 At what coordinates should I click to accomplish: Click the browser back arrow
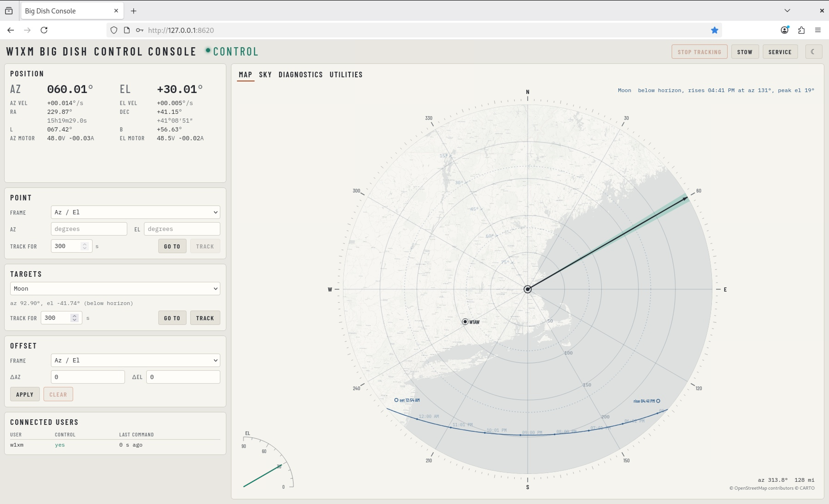click(x=10, y=30)
